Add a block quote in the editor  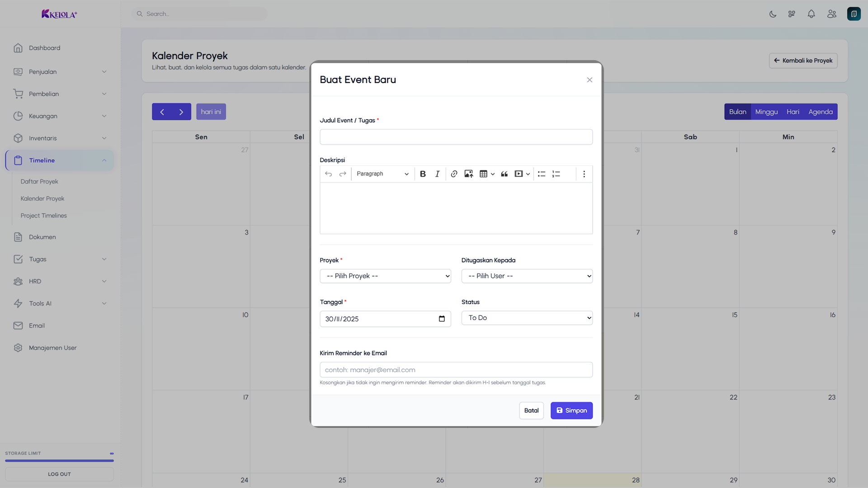pyautogui.click(x=504, y=174)
